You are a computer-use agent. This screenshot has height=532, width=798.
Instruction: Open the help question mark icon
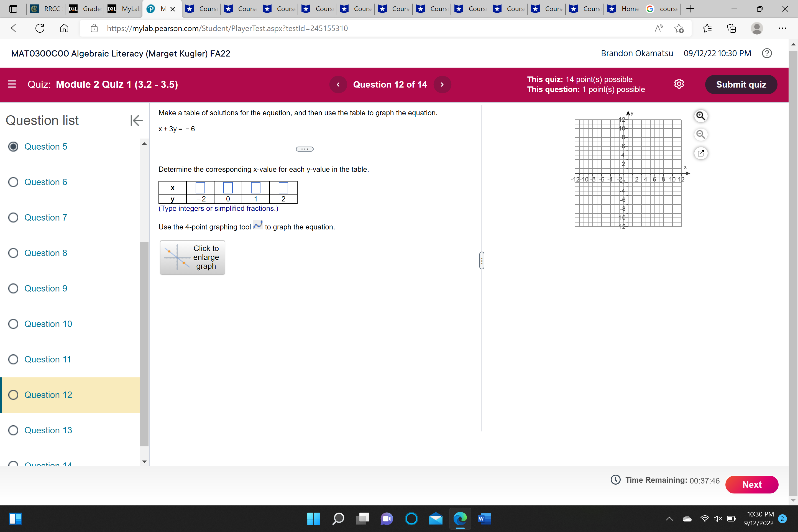[x=766, y=53]
